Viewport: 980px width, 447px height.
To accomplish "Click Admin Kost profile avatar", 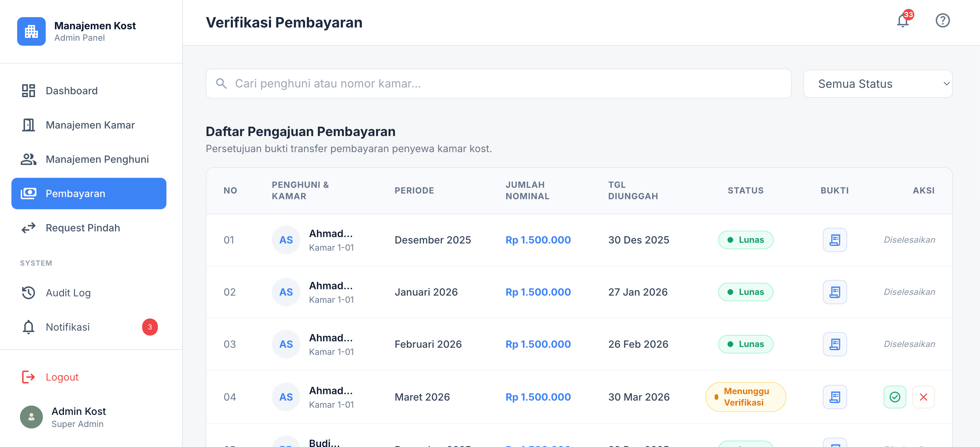I will tap(31, 417).
